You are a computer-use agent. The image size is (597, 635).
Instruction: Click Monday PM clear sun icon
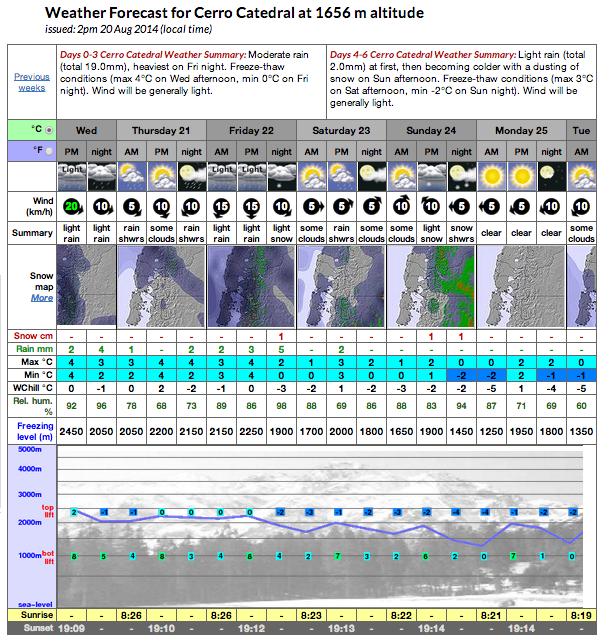[x=521, y=176]
